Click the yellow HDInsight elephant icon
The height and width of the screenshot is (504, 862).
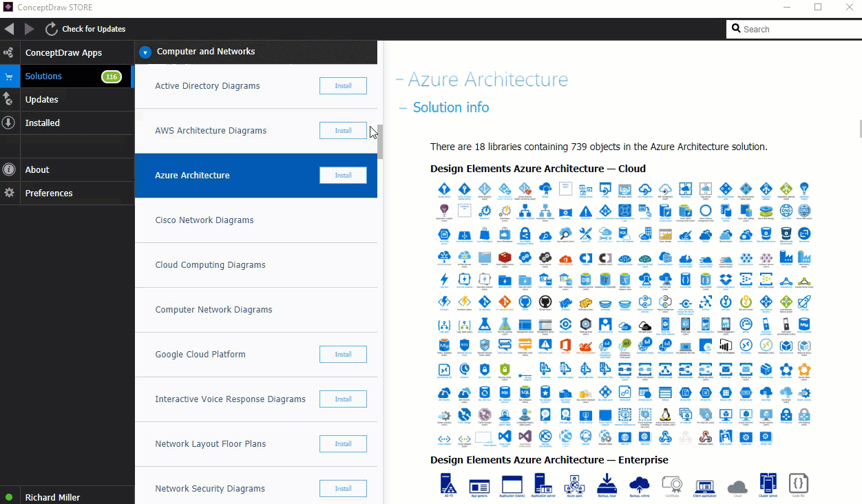(x=585, y=303)
